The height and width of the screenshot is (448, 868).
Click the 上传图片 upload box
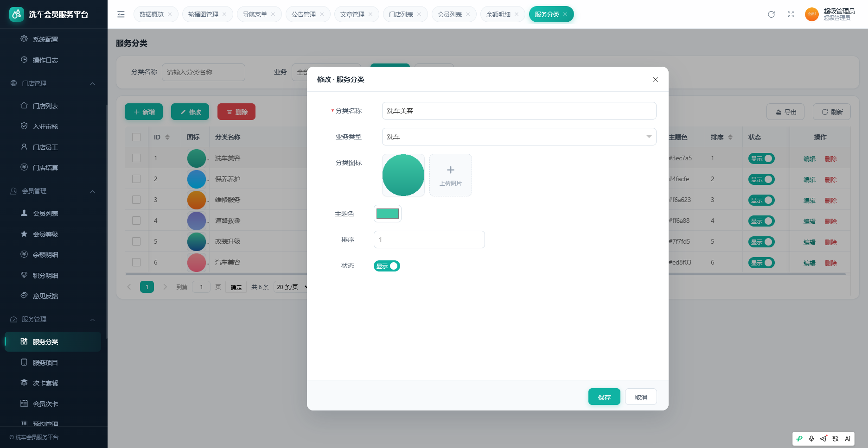(x=451, y=175)
